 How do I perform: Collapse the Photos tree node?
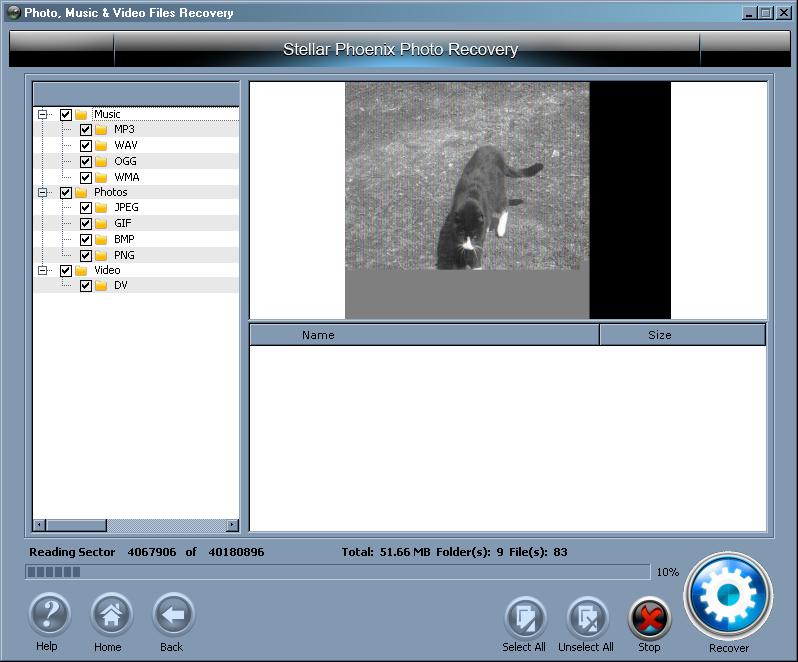pos(43,192)
